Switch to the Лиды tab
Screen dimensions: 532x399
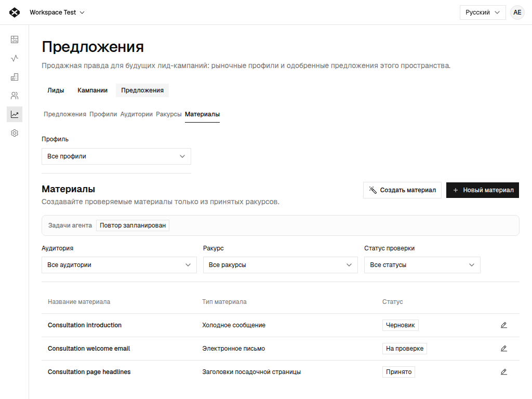[x=56, y=90]
